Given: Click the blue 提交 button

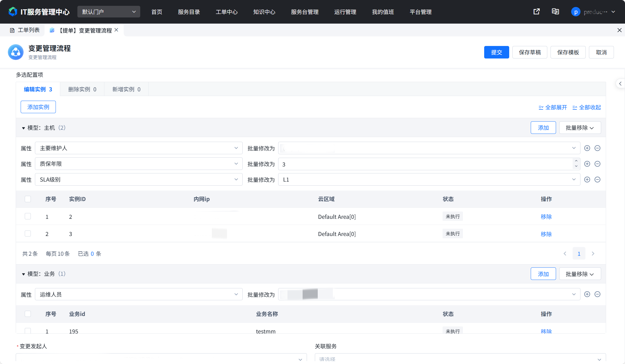Looking at the screenshot, I should coord(496,52).
